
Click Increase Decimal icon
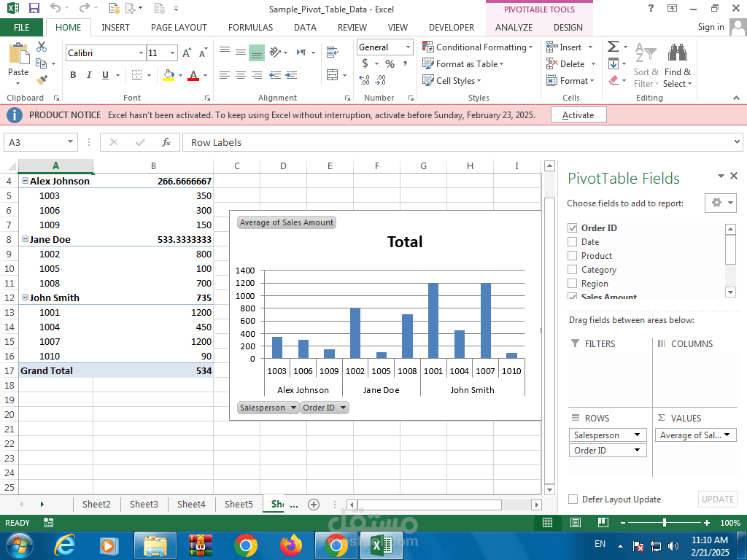tap(365, 80)
